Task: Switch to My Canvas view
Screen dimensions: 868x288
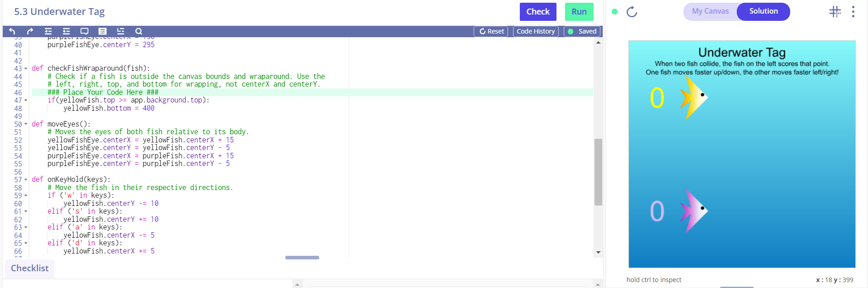Action: click(710, 11)
